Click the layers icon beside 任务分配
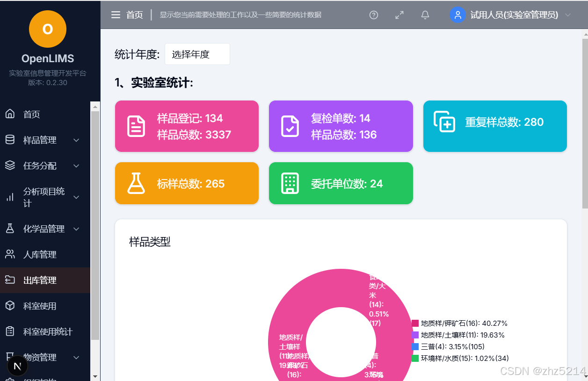The height and width of the screenshot is (381, 588). [10, 165]
